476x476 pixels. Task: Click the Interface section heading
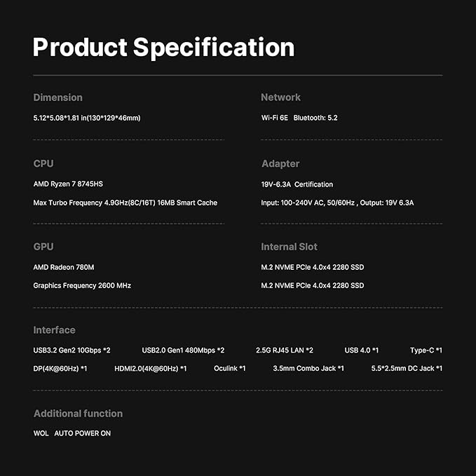click(x=54, y=330)
